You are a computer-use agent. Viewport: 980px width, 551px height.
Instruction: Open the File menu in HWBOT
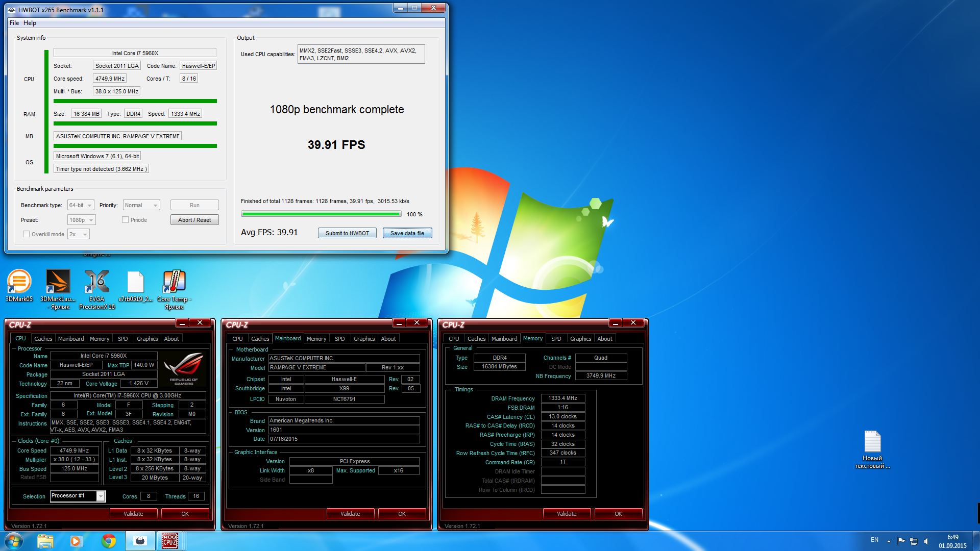[x=14, y=23]
